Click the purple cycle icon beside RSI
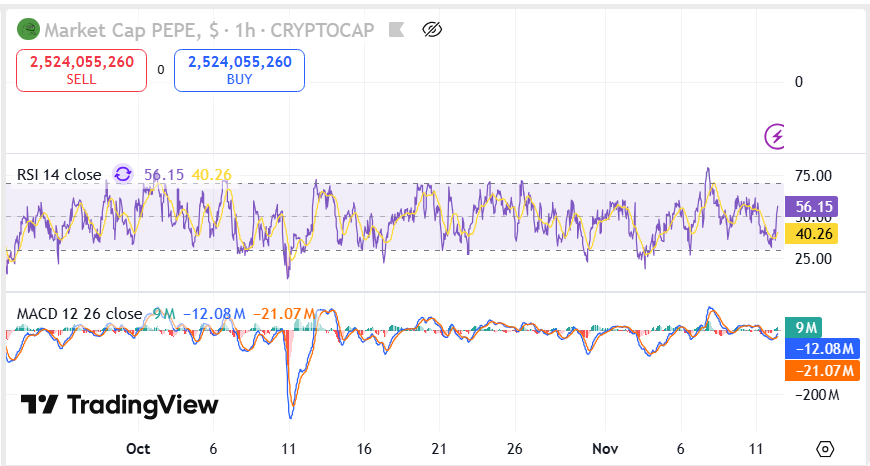 click(x=123, y=175)
